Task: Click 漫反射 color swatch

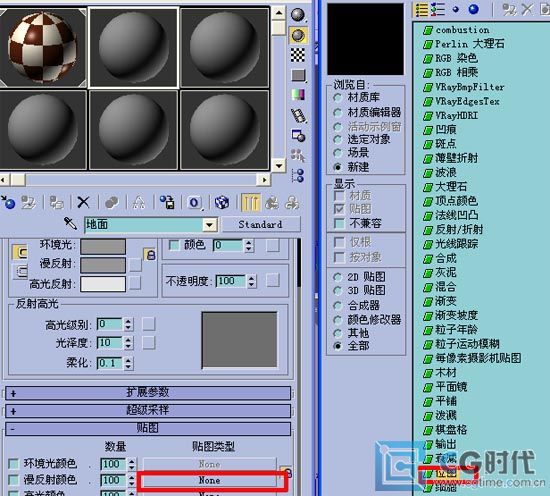Action: point(103,265)
